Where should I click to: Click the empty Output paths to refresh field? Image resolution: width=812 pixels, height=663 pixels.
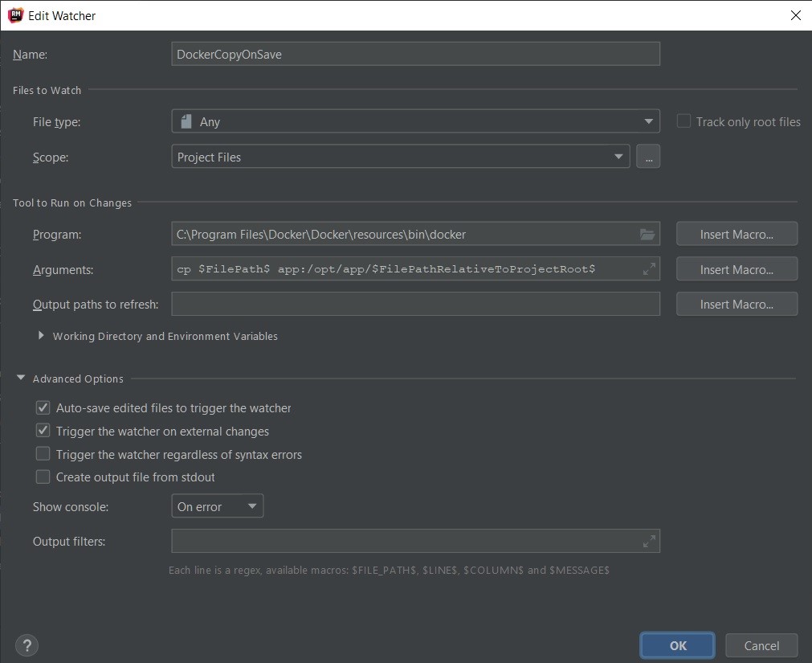tap(415, 304)
